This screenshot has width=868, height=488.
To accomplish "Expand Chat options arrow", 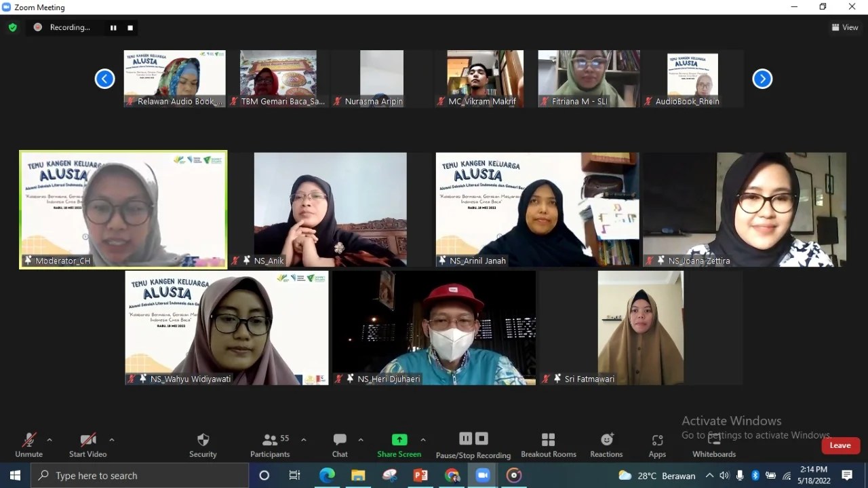I will pos(360,440).
